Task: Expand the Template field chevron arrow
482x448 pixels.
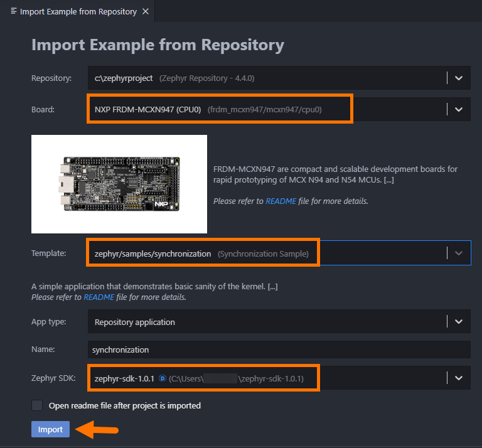Action: [x=459, y=253]
